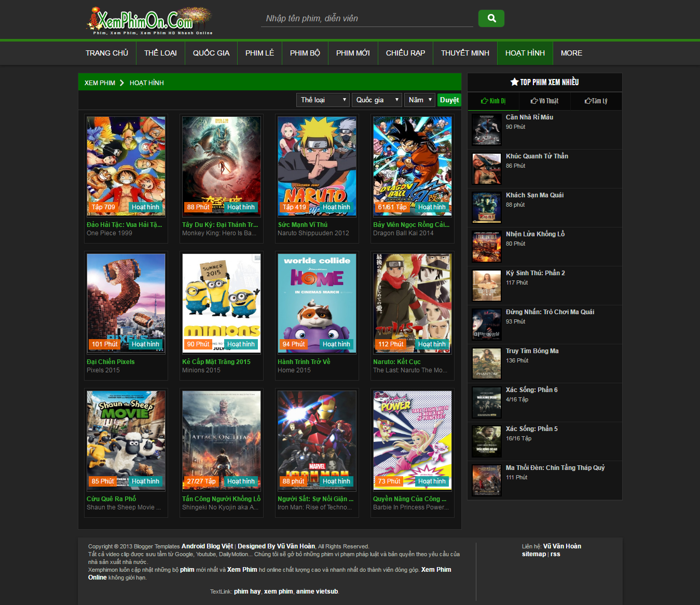Open the Pixels 2015 poster thumbnail
The height and width of the screenshot is (605, 700).
tap(126, 303)
